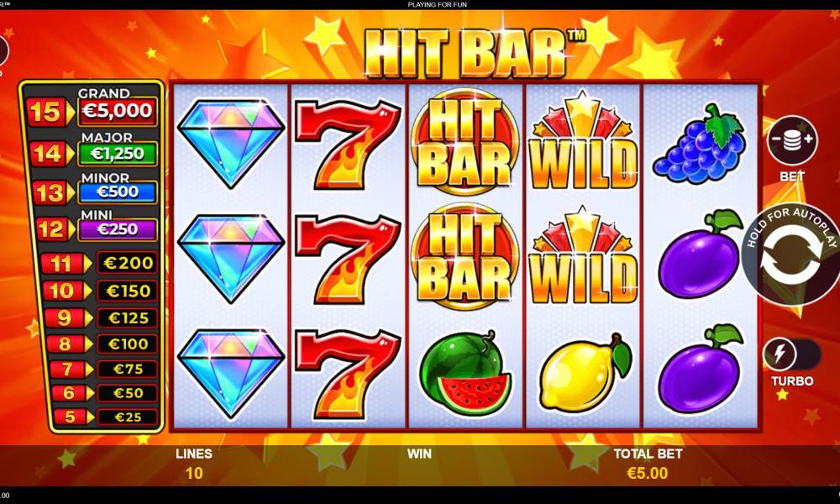Viewport: 840px width, 504px height.
Task: Click the red 11 arrow marker
Action: point(66,264)
